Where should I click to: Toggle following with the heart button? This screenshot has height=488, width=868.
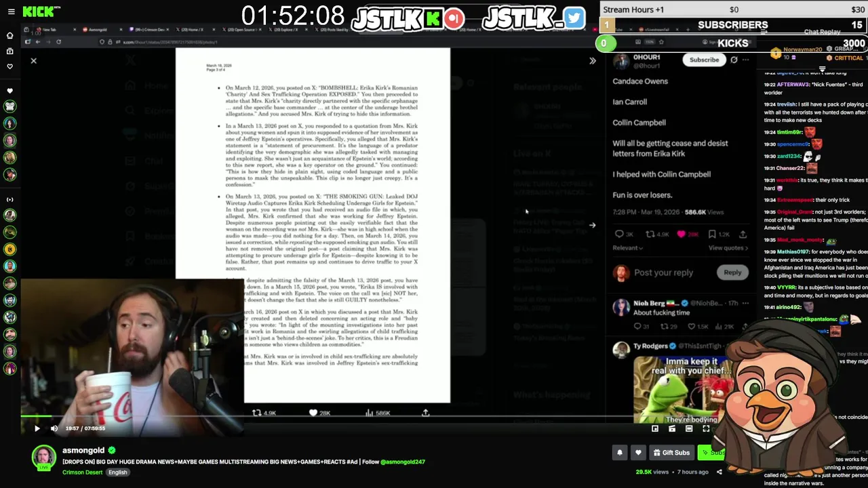click(638, 453)
